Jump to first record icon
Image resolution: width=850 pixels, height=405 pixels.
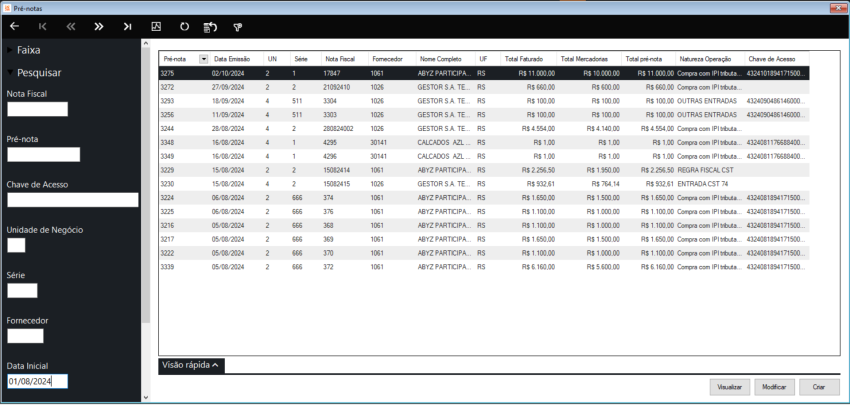[43, 27]
